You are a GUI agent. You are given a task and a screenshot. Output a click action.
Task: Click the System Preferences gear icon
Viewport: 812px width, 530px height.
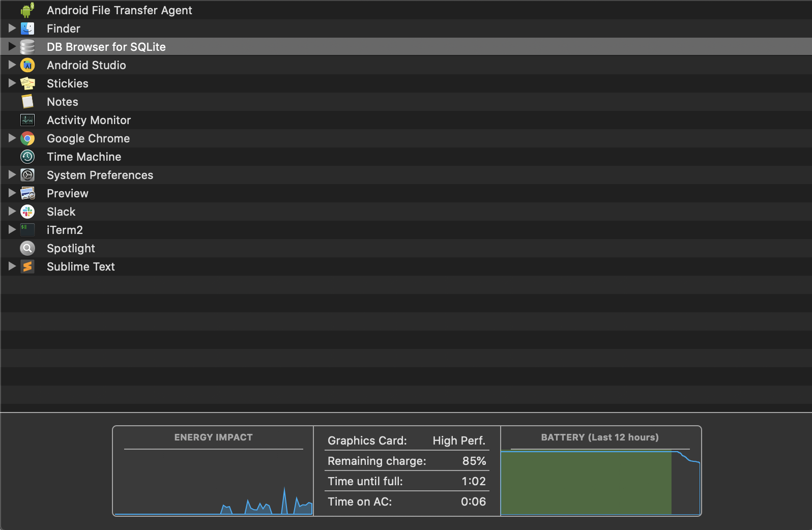coord(27,175)
